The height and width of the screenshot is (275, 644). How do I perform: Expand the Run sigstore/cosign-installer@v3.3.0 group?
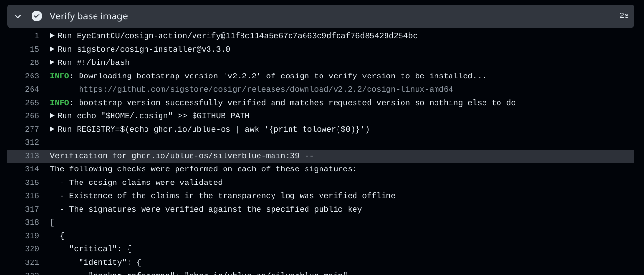coord(52,49)
